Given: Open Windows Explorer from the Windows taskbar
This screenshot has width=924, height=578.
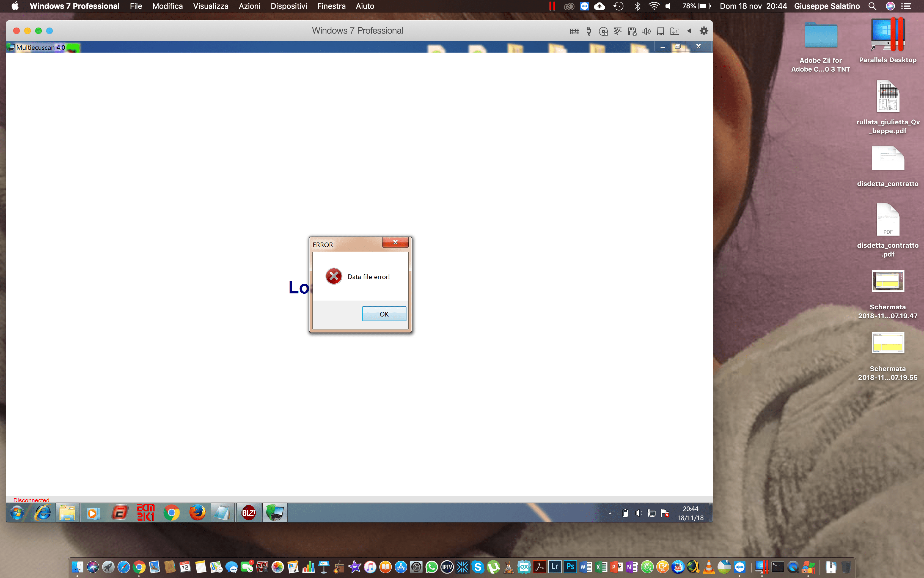Looking at the screenshot, I should (68, 512).
